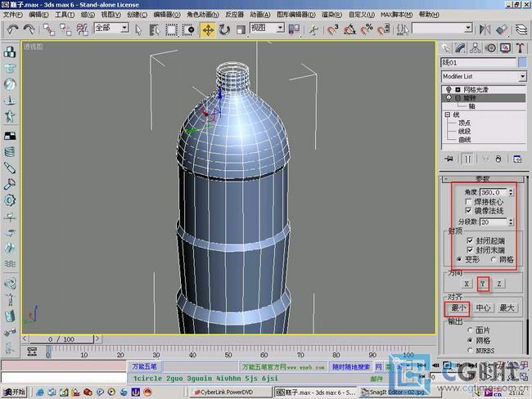Screen dimensions: 532x399
Task: Switch to the Utilities hammer tab
Action: tap(521, 48)
